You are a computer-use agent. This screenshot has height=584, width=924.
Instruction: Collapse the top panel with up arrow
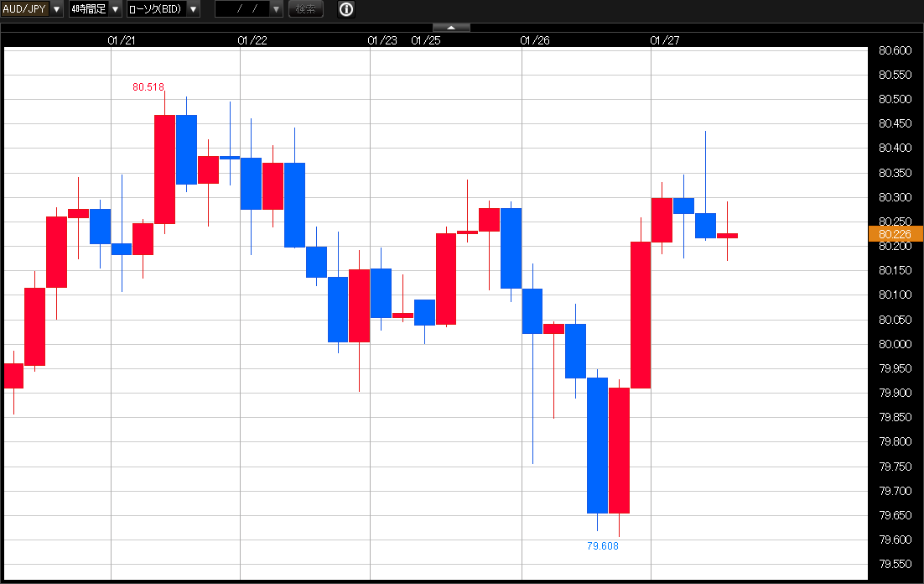click(x=451, y=28)
